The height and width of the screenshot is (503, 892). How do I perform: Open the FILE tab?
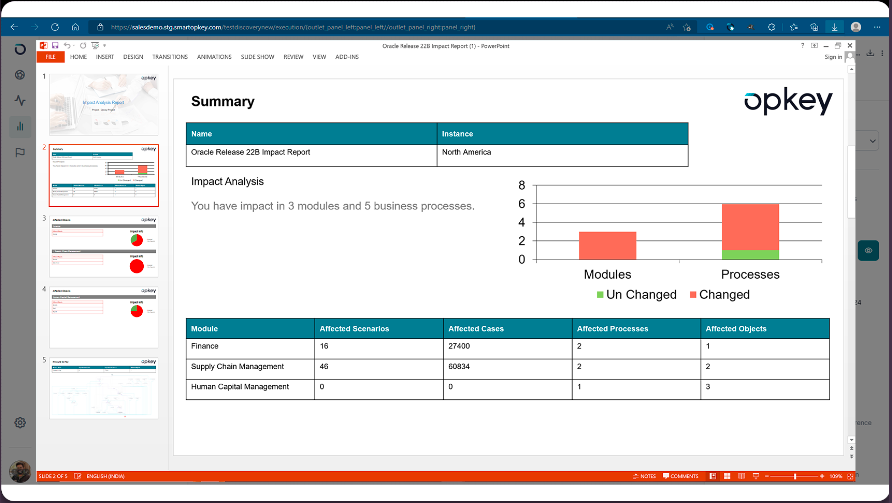point(51,57)
